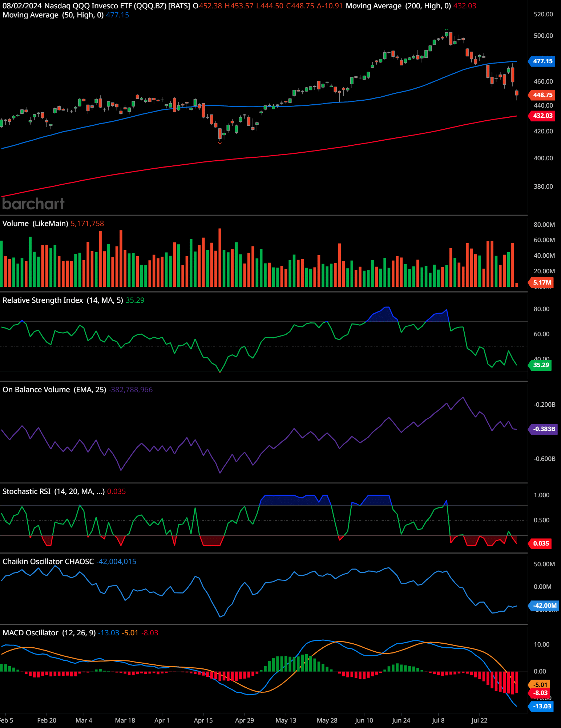Click the Moving Average (200, High, 0) label

coord(398,6)
